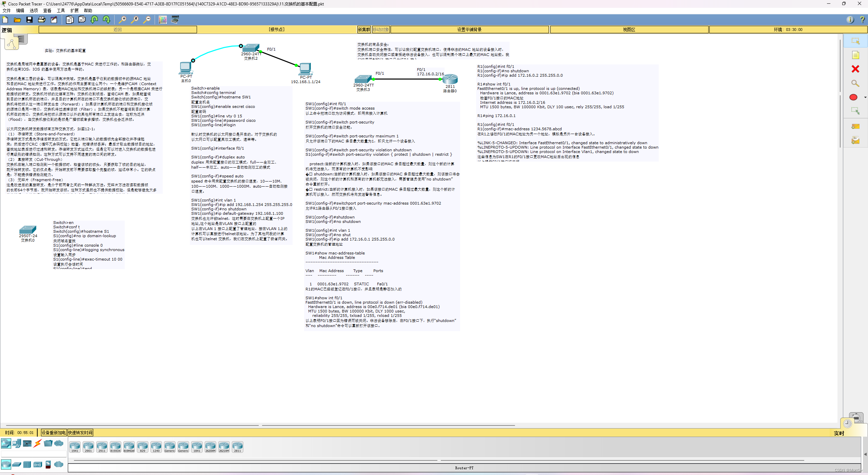Create a new network file

coord(5,20)
